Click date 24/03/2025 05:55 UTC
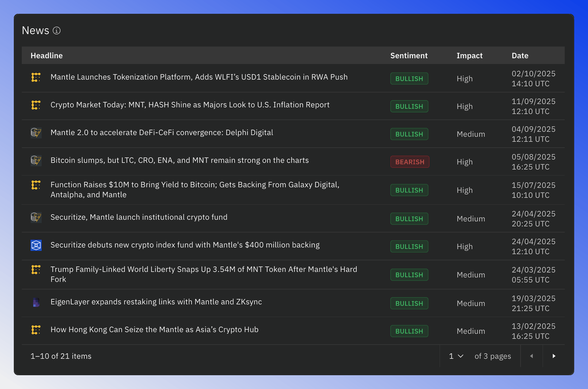Viewport: 588px width, 389px height. (x=533, y=275)
